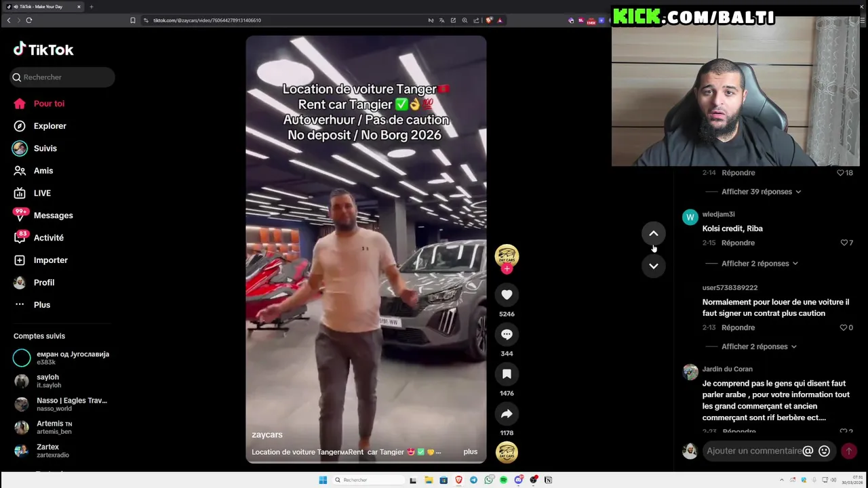Open the Windows Start menu
This screenshot has width=868, height=488.
[323, 480]
